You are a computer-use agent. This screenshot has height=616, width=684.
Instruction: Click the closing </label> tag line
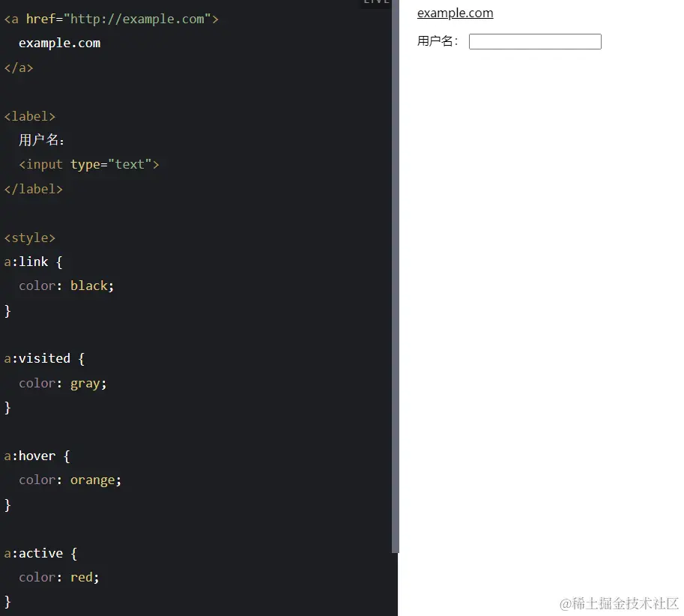[x=33, y=189]
